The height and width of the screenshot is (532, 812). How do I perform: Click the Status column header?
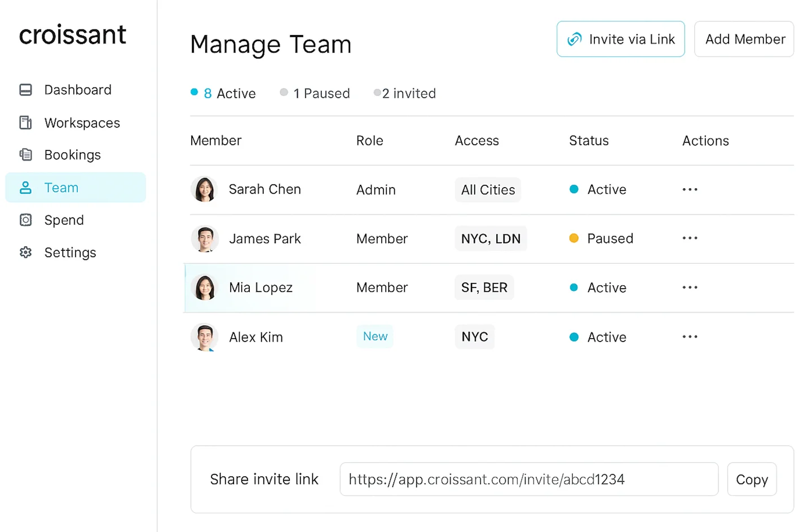(589, 140)
